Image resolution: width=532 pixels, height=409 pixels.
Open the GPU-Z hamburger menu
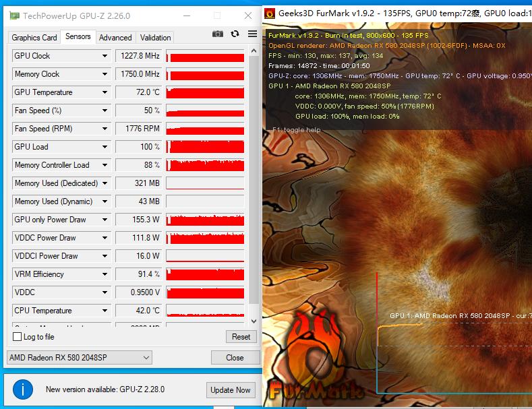point(252,34)
